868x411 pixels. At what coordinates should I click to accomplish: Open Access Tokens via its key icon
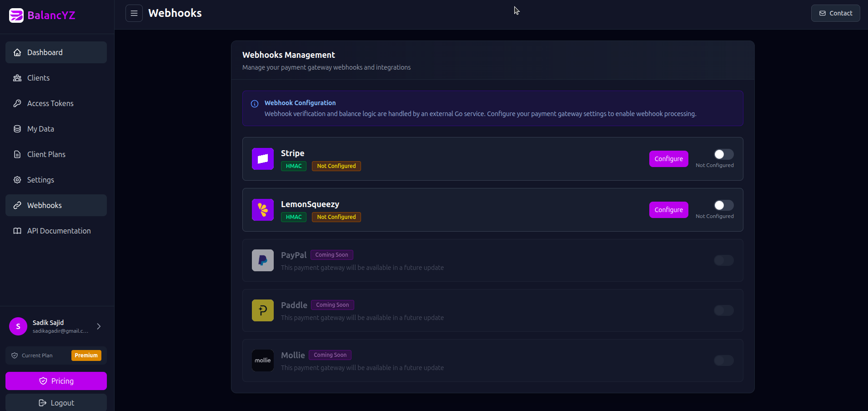tap(17, 103)
